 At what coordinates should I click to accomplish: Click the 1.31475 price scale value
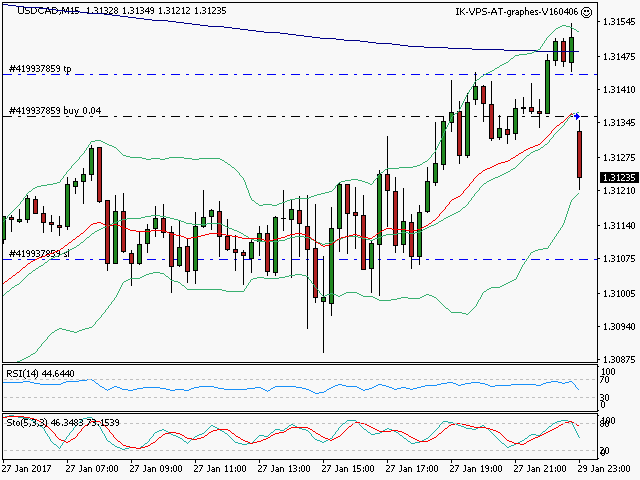[x=619, y=56]
